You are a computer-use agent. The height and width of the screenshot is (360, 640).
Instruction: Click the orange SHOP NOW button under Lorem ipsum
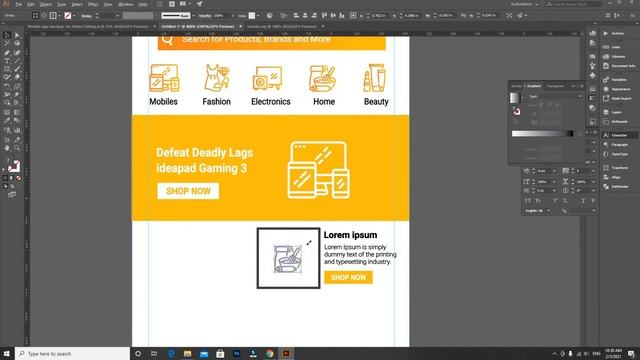click(348, 278)
